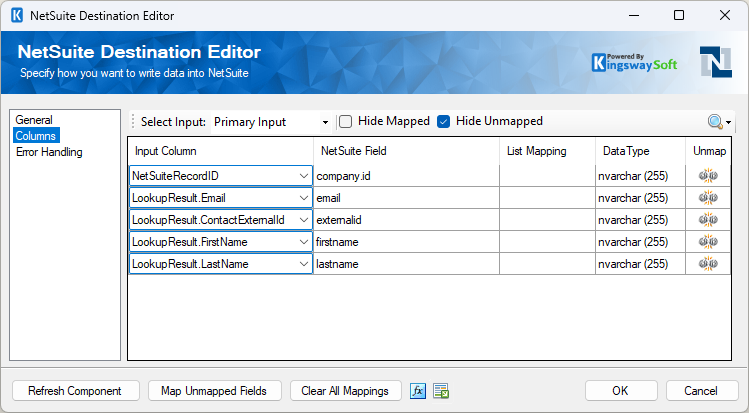Screen dimensions: 749x413
Task: Dismiss dialog with Cancel button
Action: click(701, 391)
